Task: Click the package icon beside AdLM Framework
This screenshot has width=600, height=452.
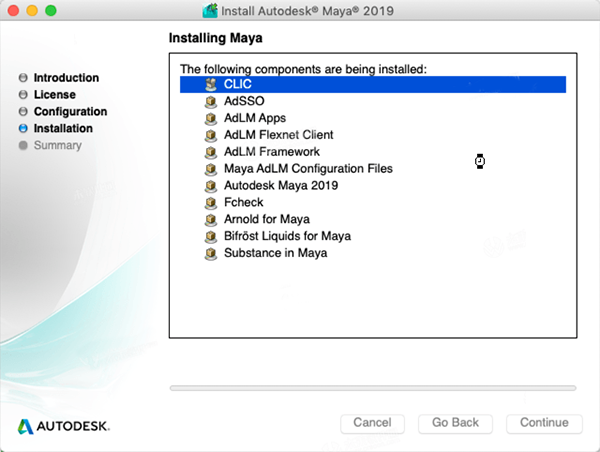Action: tap(210, 152)
